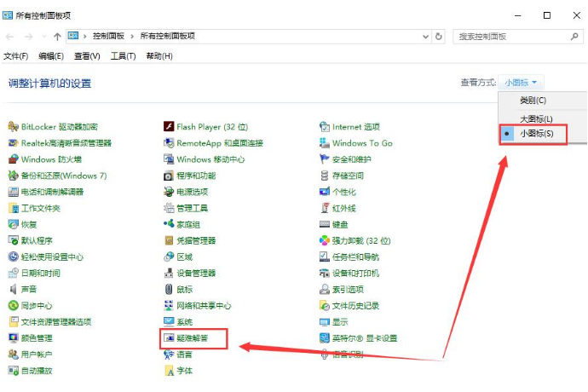Open the recent locations arrow
This screenshot has height=392, width=588.
point(44,37)
